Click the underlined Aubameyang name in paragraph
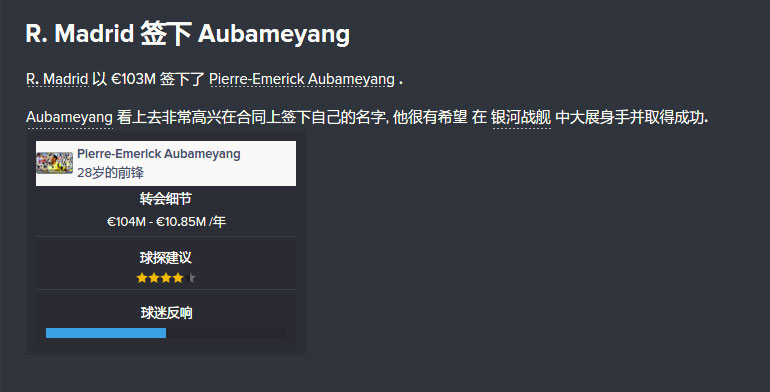The width and height of the screenshot is (770, 392). click(x=69, y=117)
